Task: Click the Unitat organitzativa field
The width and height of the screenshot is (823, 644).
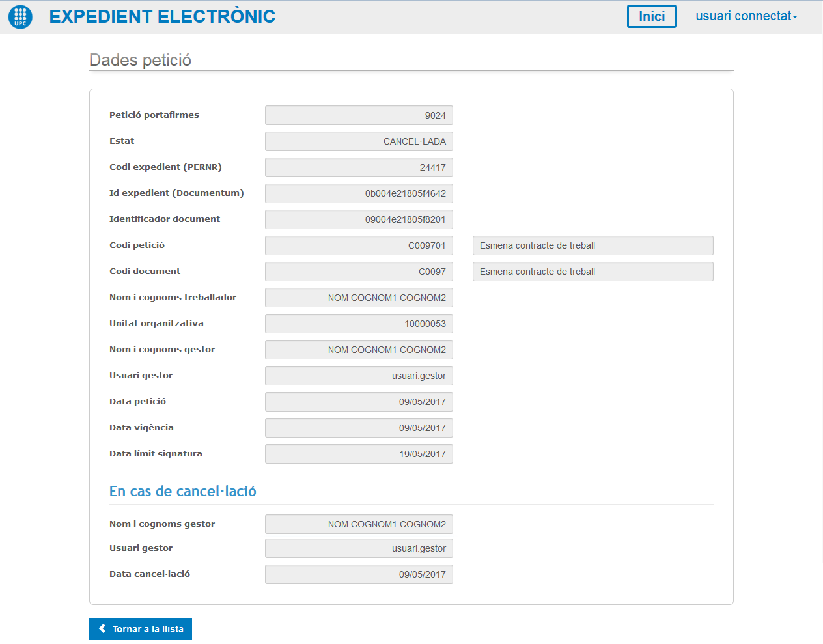Action: point(359,324)
